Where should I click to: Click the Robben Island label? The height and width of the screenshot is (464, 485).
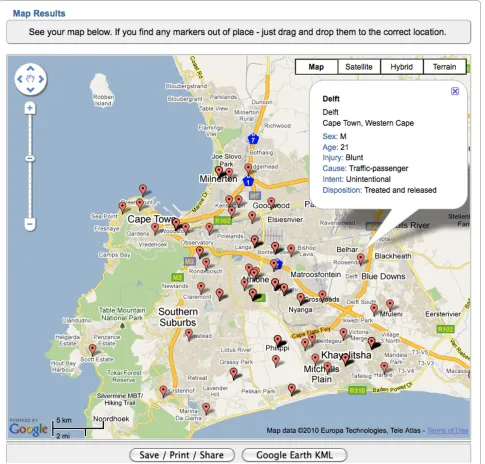point(103,100)
